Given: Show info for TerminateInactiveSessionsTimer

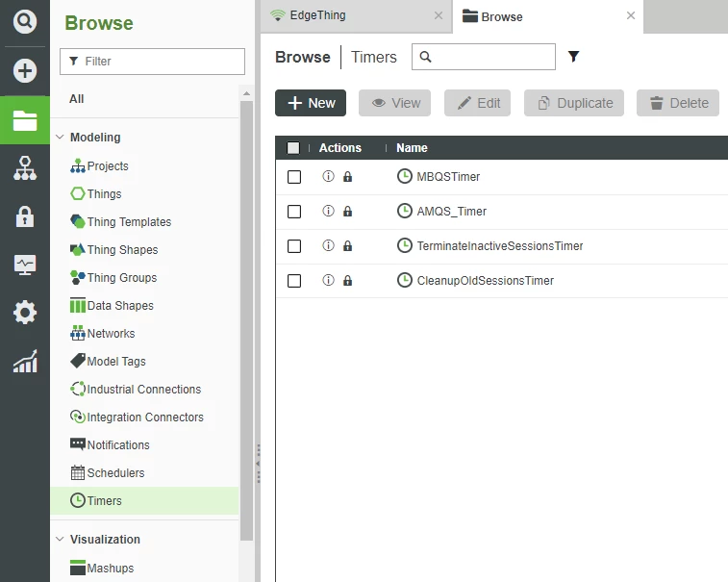Looking at the screenshot, I should [328, 245].
